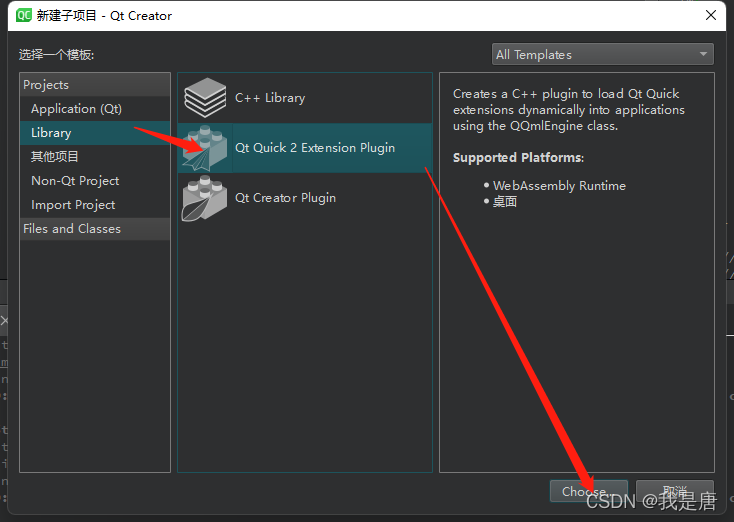Choose Qt Quick 2 Extension Plugin label
Screen dimensions: 734x522
pyautogui.click(x=315, y=148)
